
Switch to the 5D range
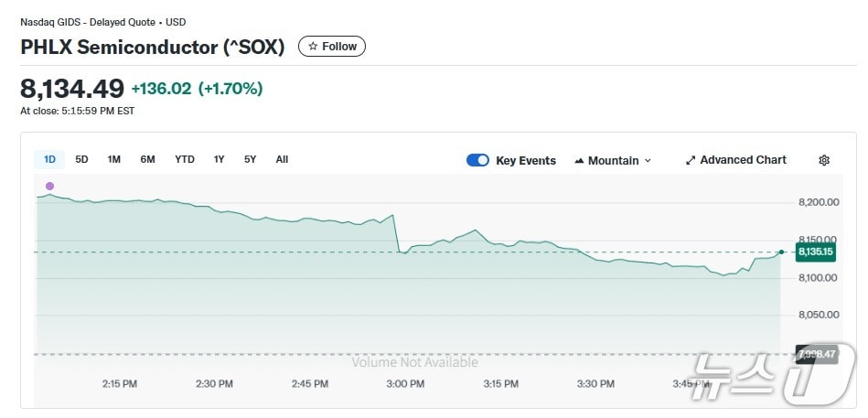point(81,159)
